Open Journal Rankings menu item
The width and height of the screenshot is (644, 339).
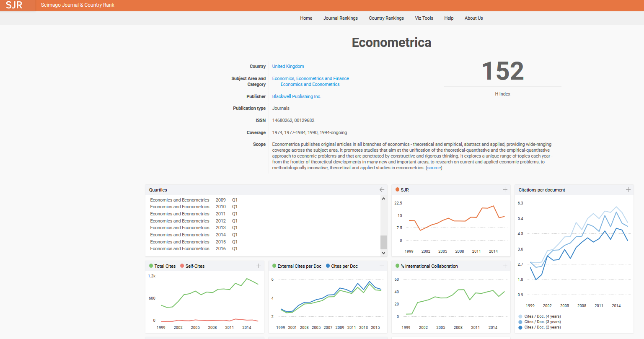tap(340, 18)
